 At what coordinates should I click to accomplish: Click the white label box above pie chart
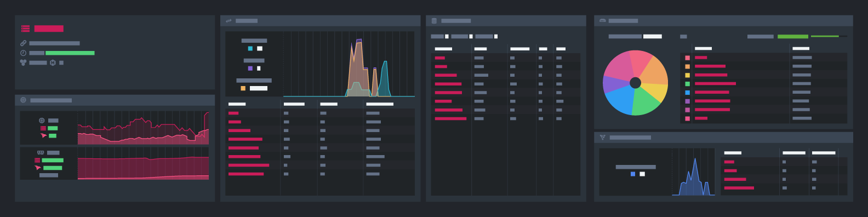click(x=652, y=37)
